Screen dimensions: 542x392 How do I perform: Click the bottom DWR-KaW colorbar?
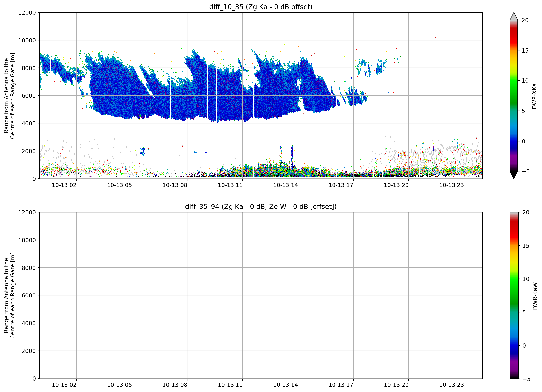click(514, 295)
